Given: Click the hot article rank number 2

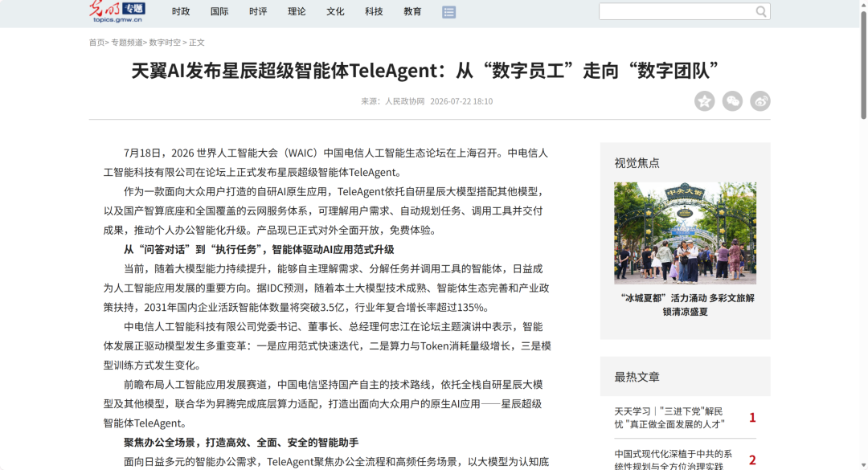Looking at the screenshot, I should [x=752, y=460].
